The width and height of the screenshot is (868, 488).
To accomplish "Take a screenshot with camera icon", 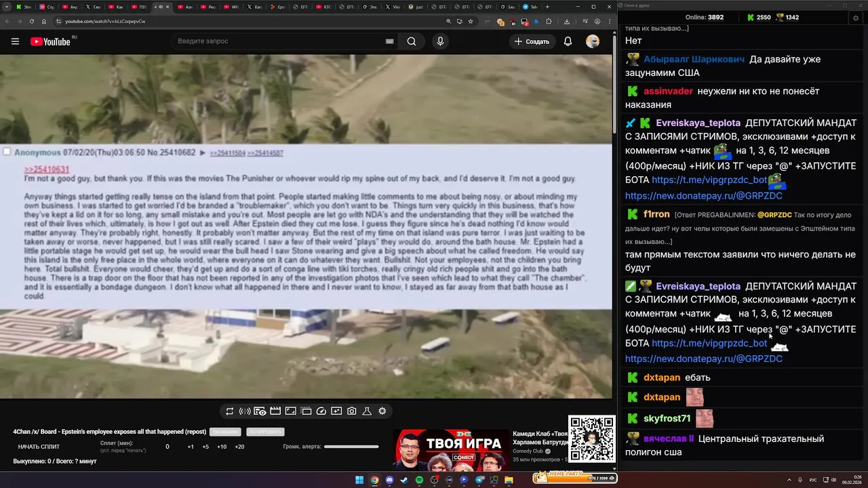I will (352, 411).
